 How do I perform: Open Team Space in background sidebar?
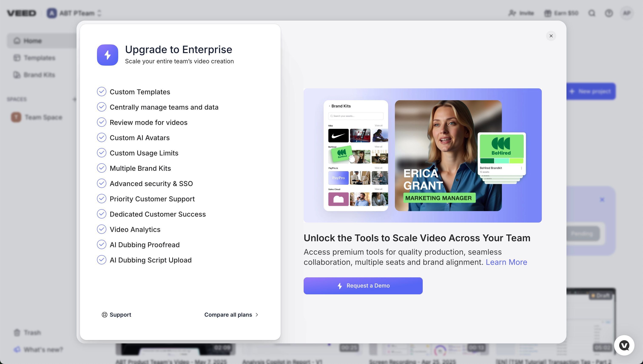pos(37,117)
